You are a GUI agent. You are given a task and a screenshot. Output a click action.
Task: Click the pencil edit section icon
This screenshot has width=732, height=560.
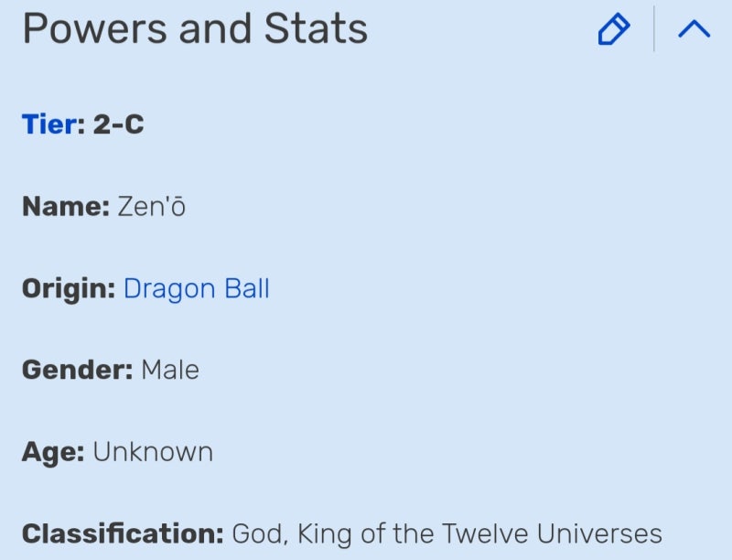coord(613,29)
